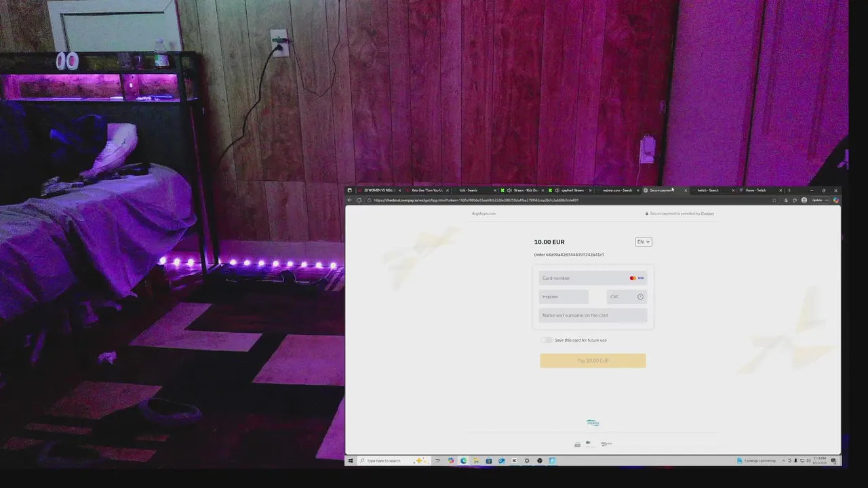Click the order ID text 68a90a42d7444397242a41c7
Viewport: 868px width, 488px height.
(575, 255)
